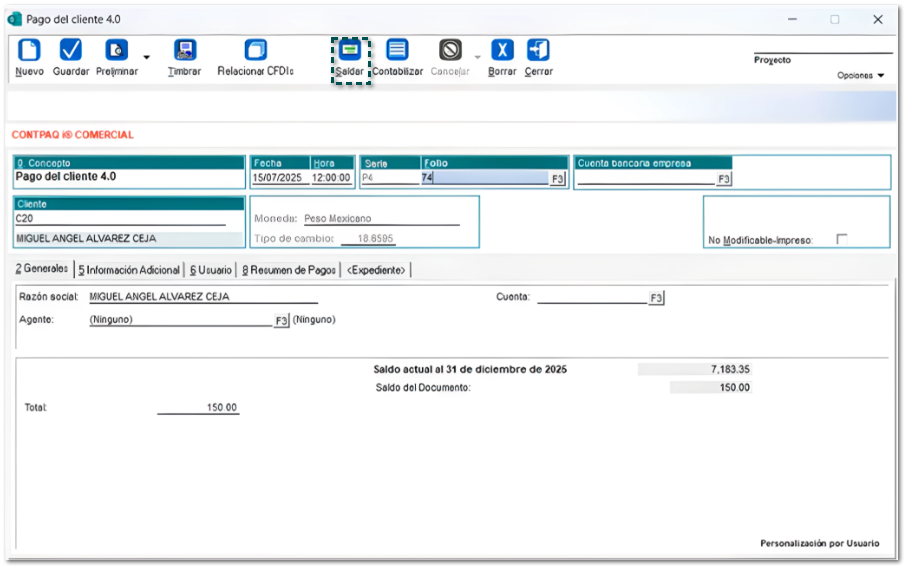Run the Contabilizar action
This screenshot has height=569, width=907.
click(x=397, y=51)
